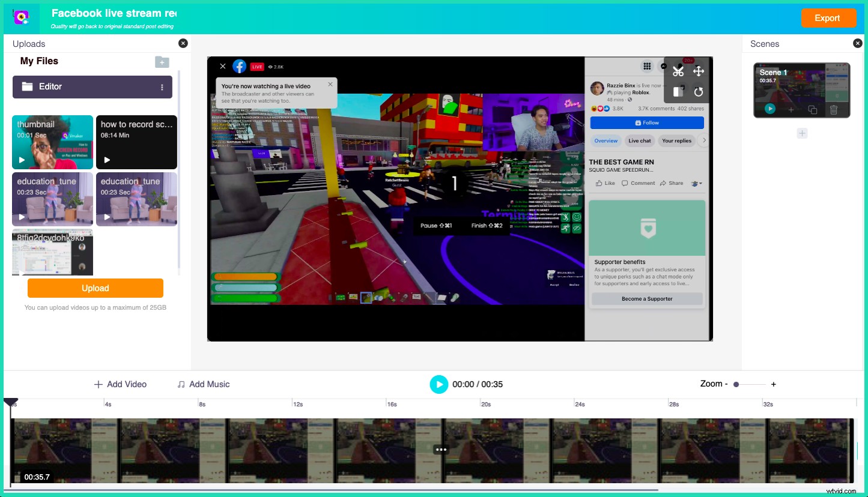
Task: Click the Export button
Action: coord(828,18)
